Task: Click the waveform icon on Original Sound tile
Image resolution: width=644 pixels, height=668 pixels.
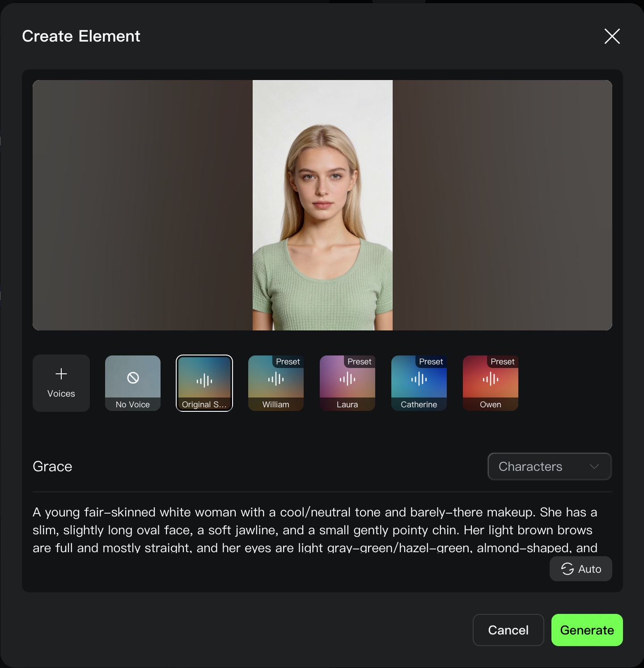Action: click(x=204, y=381)
